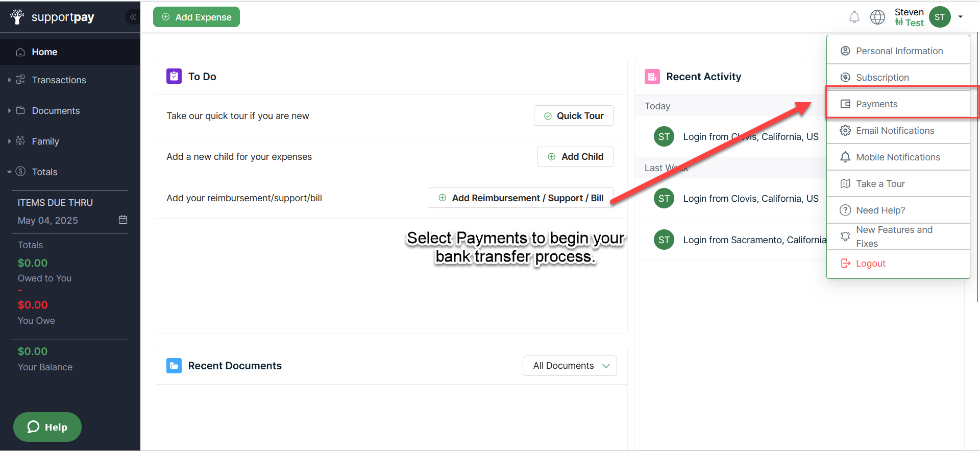Click the supportpay tree logo

[x=17, y=17]
